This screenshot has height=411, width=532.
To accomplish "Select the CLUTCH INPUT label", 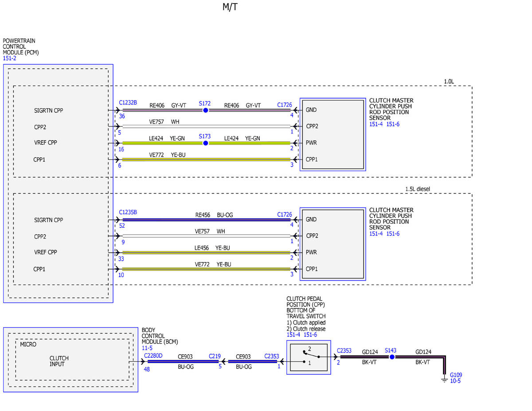I will coord(59,361).
